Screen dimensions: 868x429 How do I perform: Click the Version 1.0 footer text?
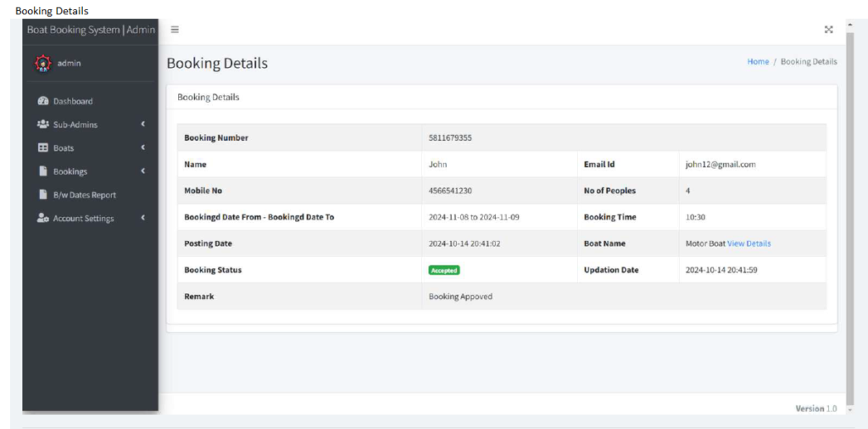click(816, 409)
